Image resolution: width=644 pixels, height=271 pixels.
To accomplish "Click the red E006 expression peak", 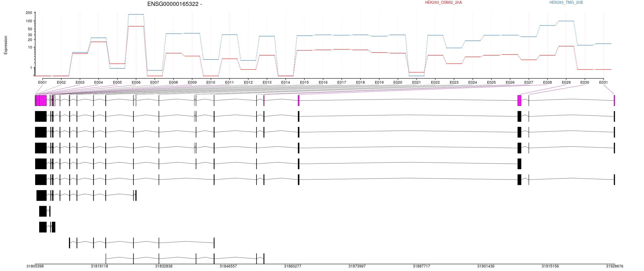I will pos(136,26).
